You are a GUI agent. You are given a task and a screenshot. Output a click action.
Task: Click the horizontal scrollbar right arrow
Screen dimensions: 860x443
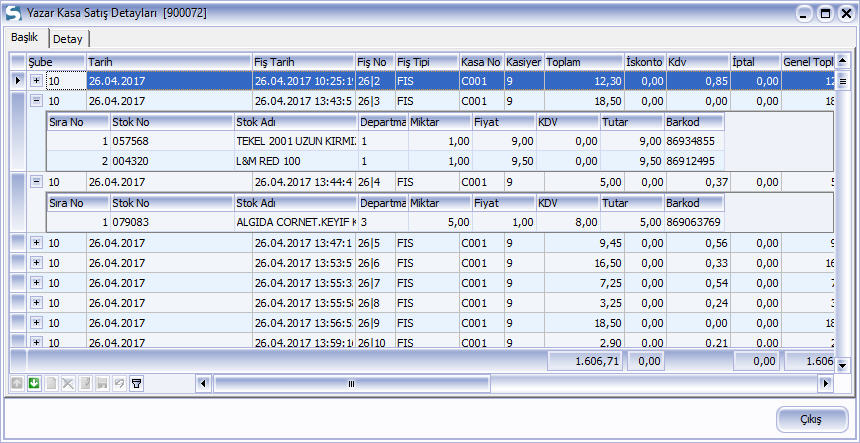(x=826, y=383)
